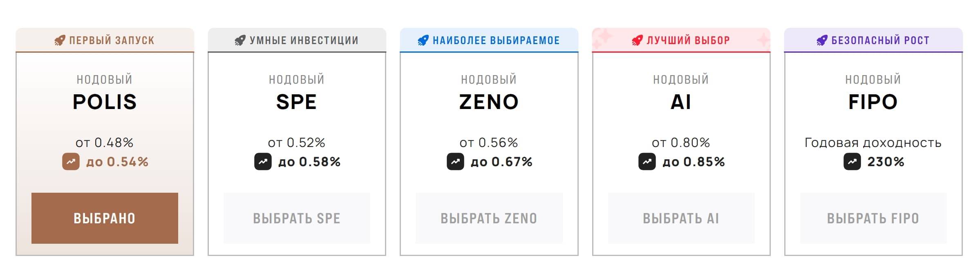Click the brown trend chart icon in POLIS card
The width and height of the screenshot is (980, 276).
[71, 162]
